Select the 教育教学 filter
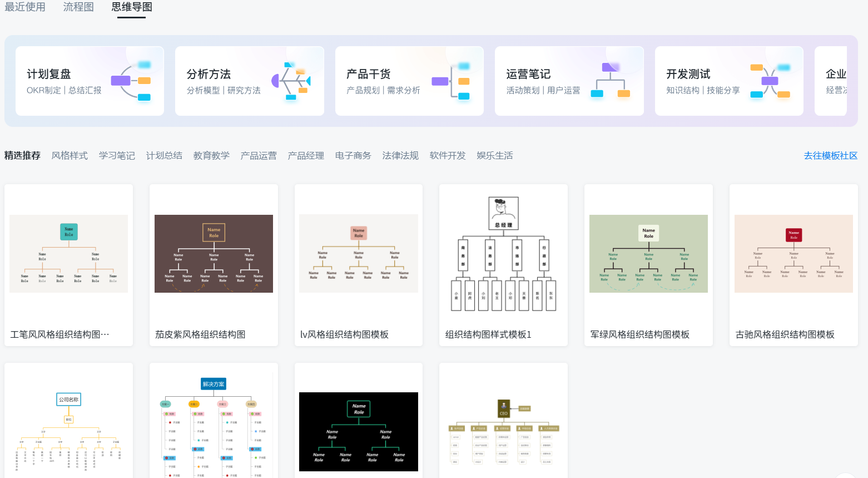868x478 pixels. (x=211, y=156)
